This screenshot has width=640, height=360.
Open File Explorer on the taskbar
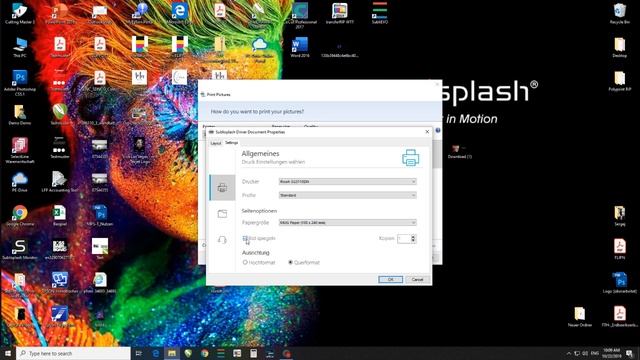pyautogui.click(x=172, y=353)
